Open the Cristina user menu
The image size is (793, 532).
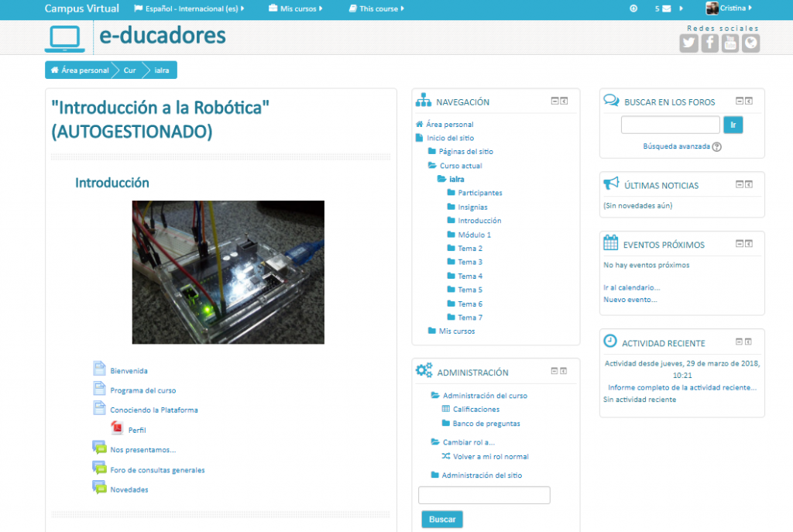coord(729,9)
